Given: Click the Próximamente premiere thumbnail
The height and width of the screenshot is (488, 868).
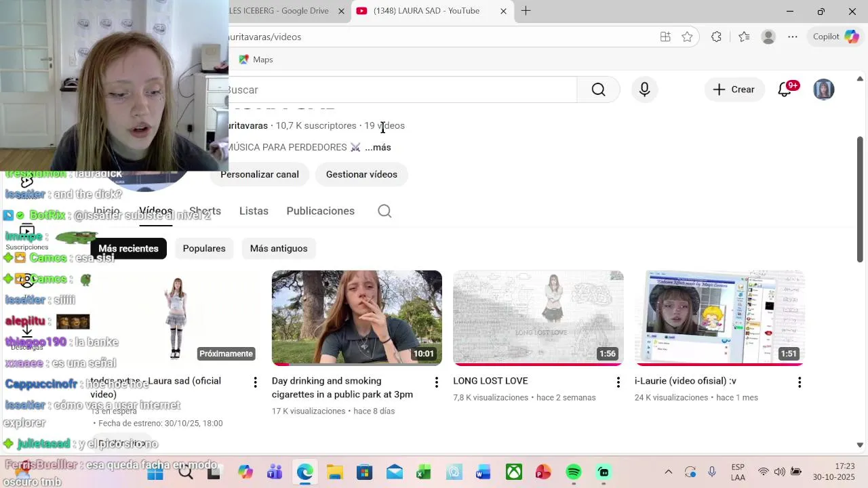Looking at the screenshot, I should pos(176,318).
